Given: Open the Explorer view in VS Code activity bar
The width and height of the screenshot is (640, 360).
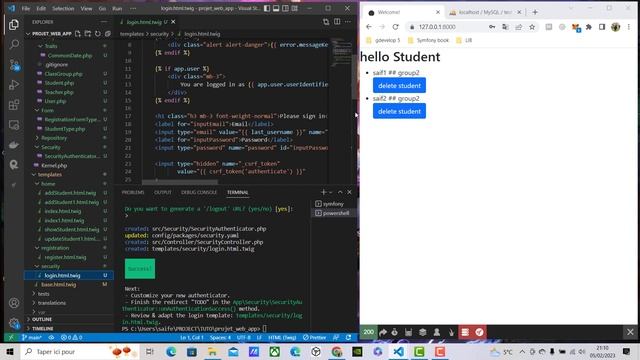Looking at the screenshot, I should pyautogui.click(x=14, y=25).
